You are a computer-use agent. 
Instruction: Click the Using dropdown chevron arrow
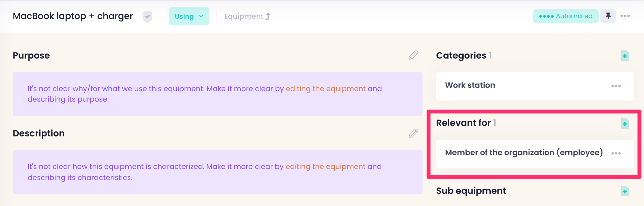pos(201,16)
